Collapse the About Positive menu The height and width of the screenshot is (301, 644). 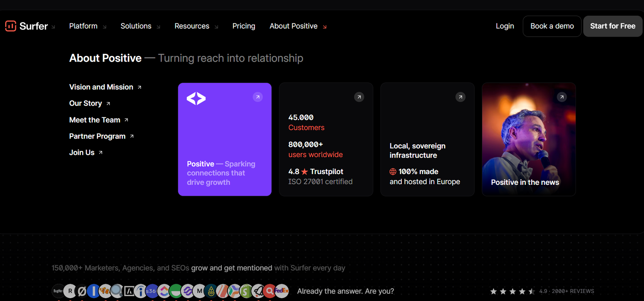pyautogui.click(x=298, y=26)
